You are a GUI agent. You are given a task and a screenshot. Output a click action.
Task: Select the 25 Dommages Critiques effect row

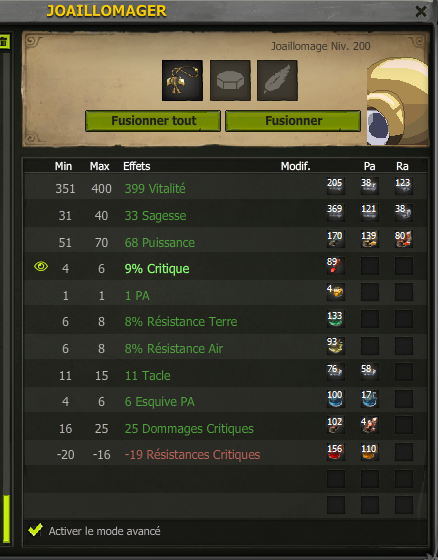[x=226, y=428]
